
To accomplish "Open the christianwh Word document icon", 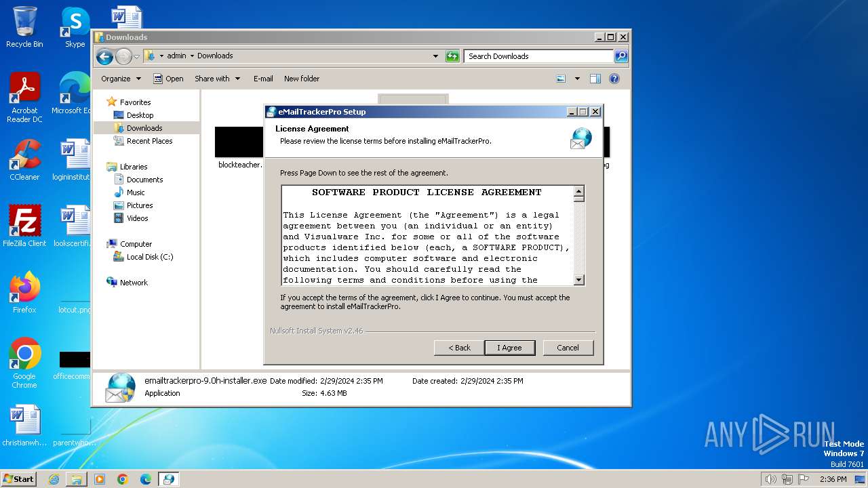I will pyautogui.click(x=24, y=426).
